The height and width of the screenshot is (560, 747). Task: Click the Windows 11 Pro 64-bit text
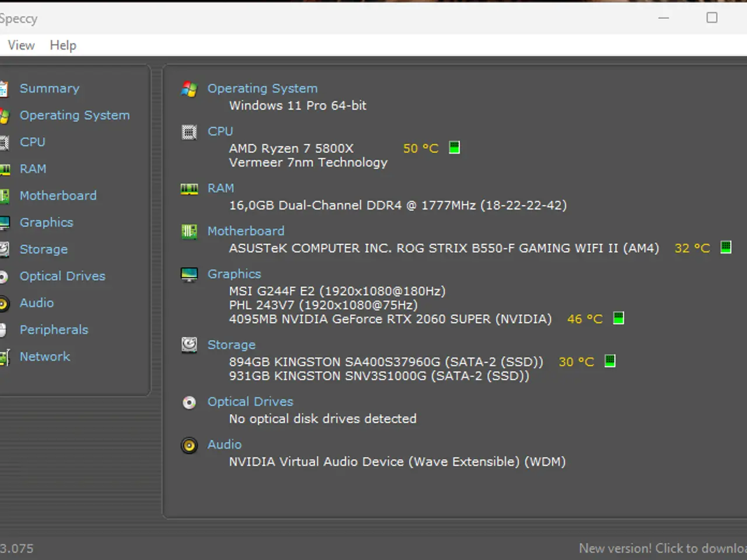pos(298,106)
